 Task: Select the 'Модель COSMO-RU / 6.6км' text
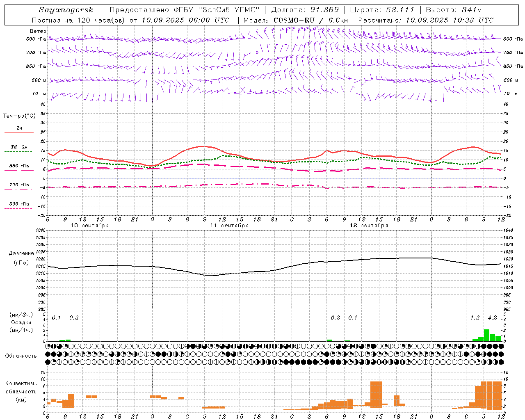296,20
